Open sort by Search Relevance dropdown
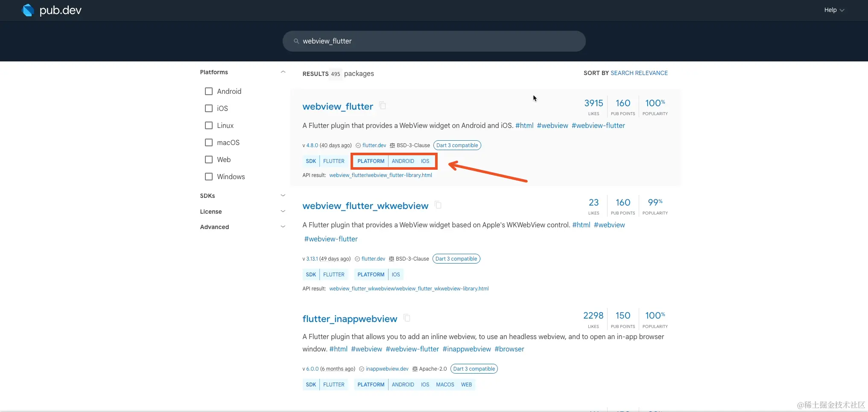Image resolution: width=868 pixels, height=412 pixels. pos(639,73)
